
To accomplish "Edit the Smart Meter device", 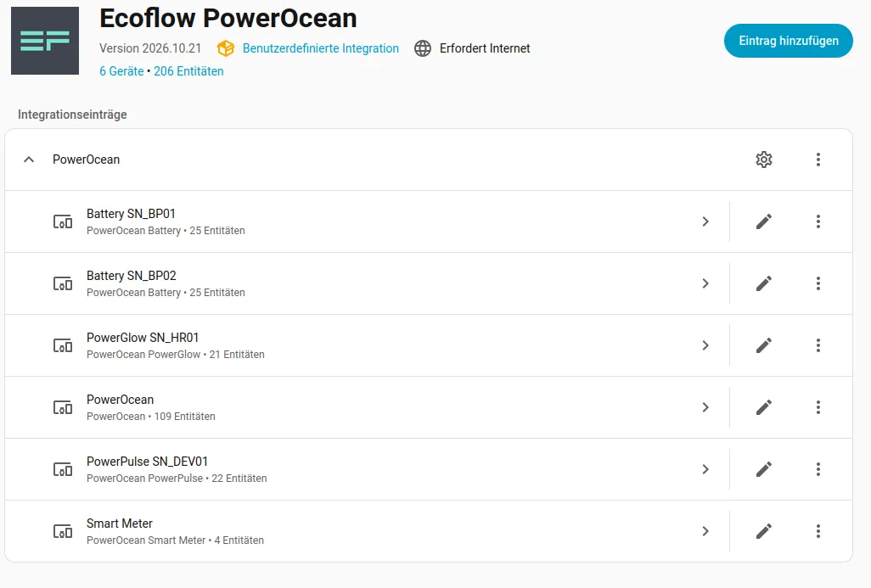I will click(x=764, y=531).
